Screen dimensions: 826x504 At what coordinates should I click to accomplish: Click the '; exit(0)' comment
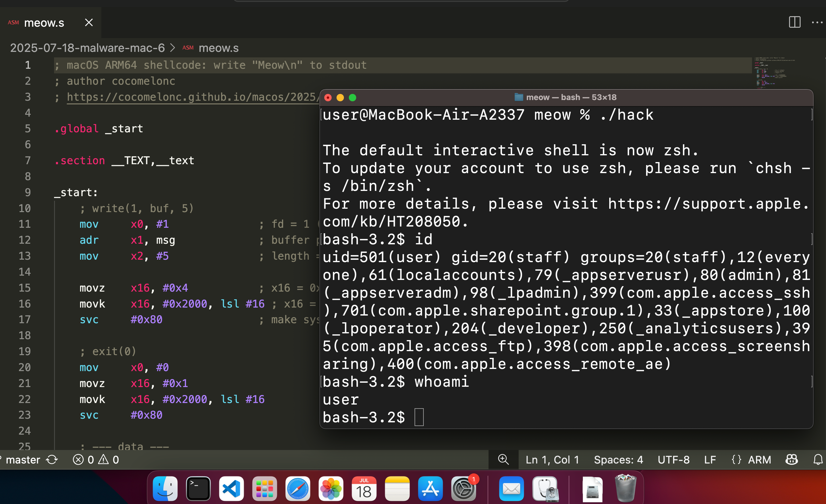108,351
